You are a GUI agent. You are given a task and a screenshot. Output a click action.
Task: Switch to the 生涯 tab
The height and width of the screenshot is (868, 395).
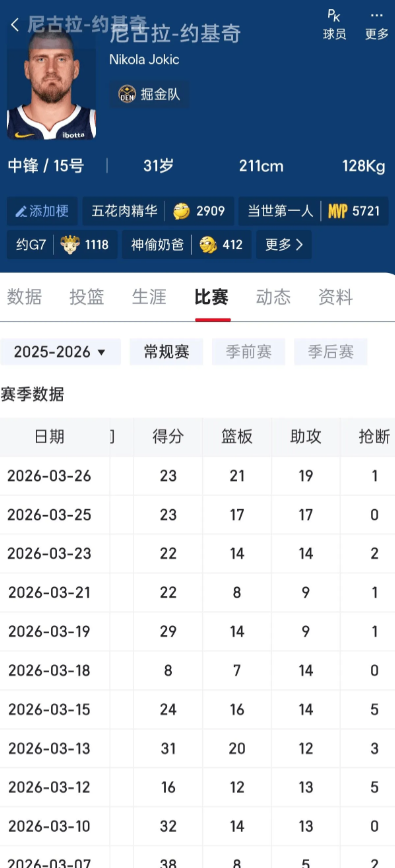pyautogui.click(x=149, y=297)
